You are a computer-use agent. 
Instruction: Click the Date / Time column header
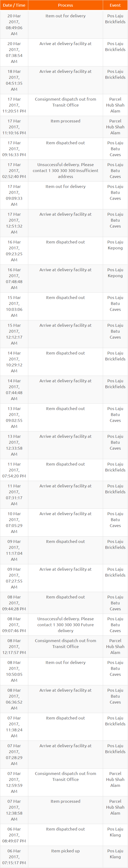pos(14,5)
